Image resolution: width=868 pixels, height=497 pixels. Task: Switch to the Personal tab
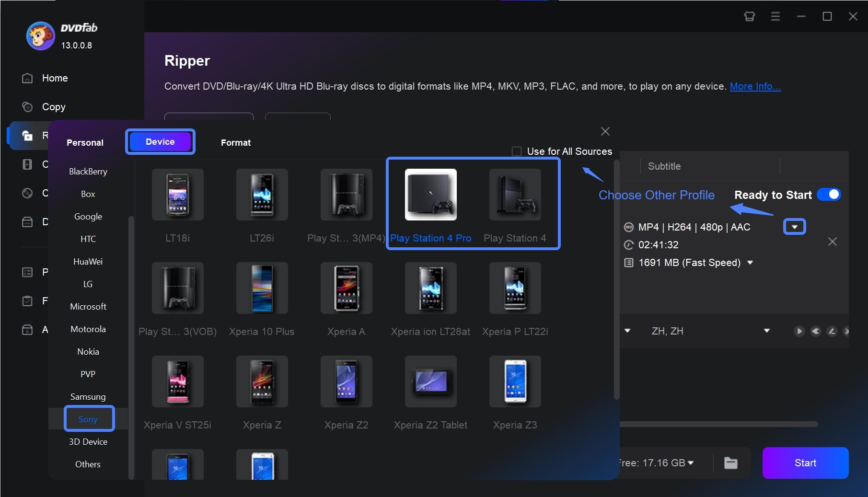click(x=85, y=142)
